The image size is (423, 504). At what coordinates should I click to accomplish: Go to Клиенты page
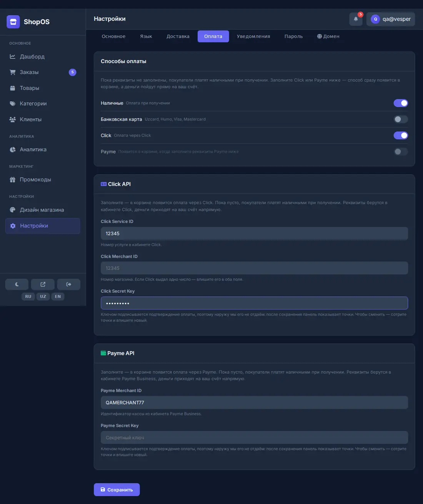[43, 119]
